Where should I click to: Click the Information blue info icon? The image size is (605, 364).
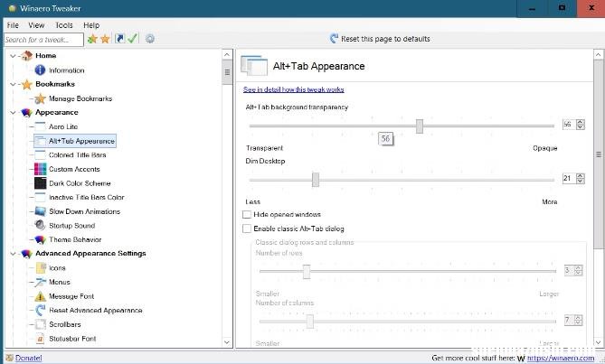(40, 70)
